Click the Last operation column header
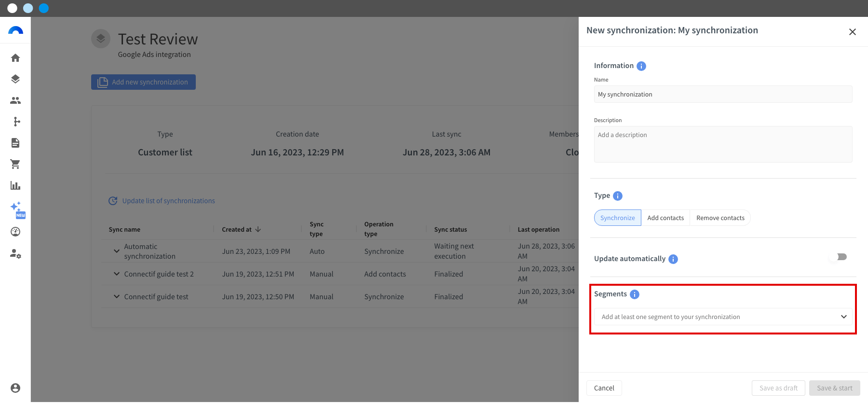Viewport: 868px width, 403px height. 539,230
